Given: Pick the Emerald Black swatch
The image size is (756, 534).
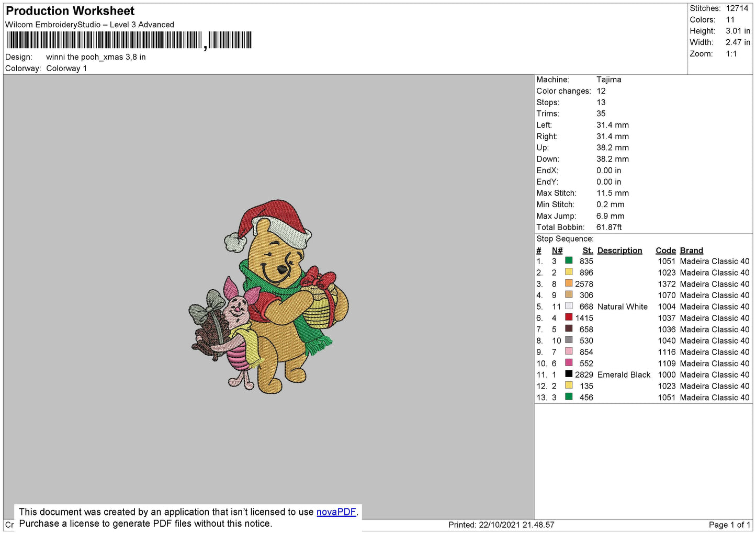Looking at the screenshot, I should [x=569, y=374].
